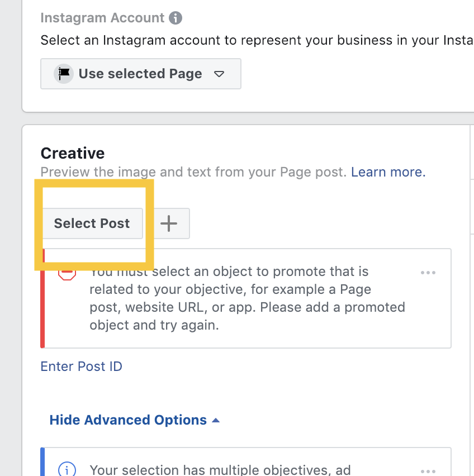Click the up arrow beside Hide Advanced Options

point(216,421)
